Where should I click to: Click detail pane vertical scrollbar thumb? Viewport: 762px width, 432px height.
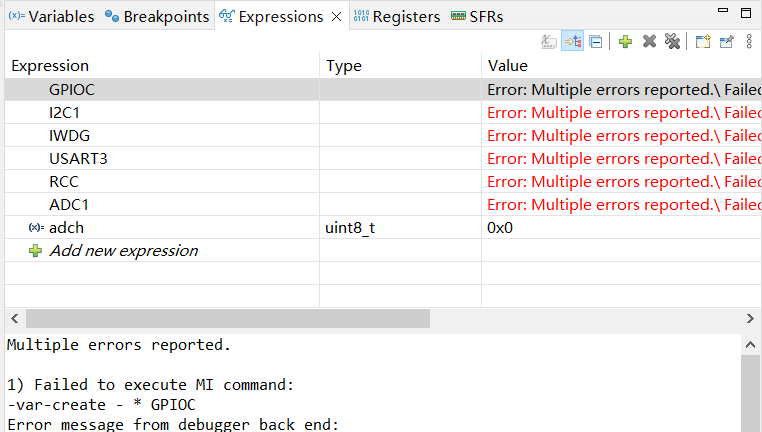click(x=750, y=394)
